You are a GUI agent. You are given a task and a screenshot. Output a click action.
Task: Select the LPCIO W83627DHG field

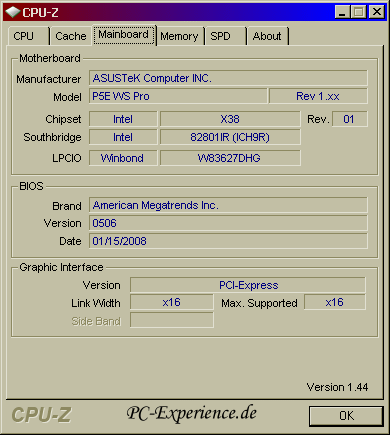pos(230,158)
